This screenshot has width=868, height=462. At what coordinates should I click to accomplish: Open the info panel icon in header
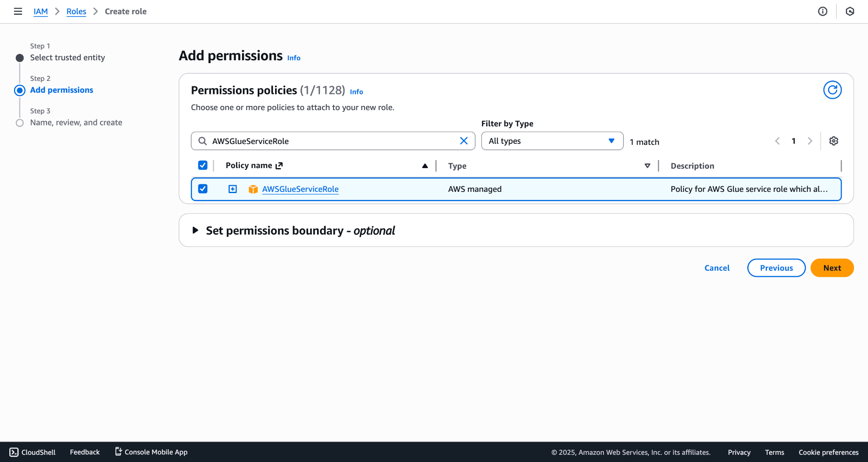pyautogui.click(x=823, y=11)
